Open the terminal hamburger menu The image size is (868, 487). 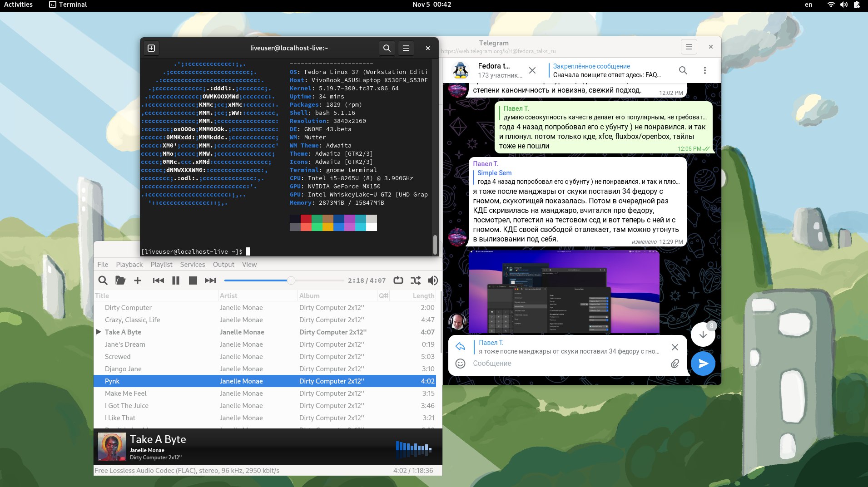(x=406, y=48)
